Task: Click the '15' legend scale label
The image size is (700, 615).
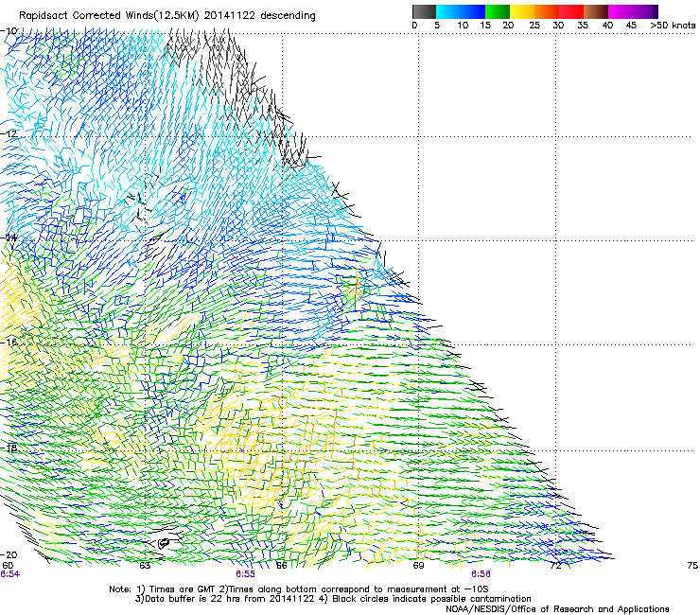Action: [x=485, y=25]
